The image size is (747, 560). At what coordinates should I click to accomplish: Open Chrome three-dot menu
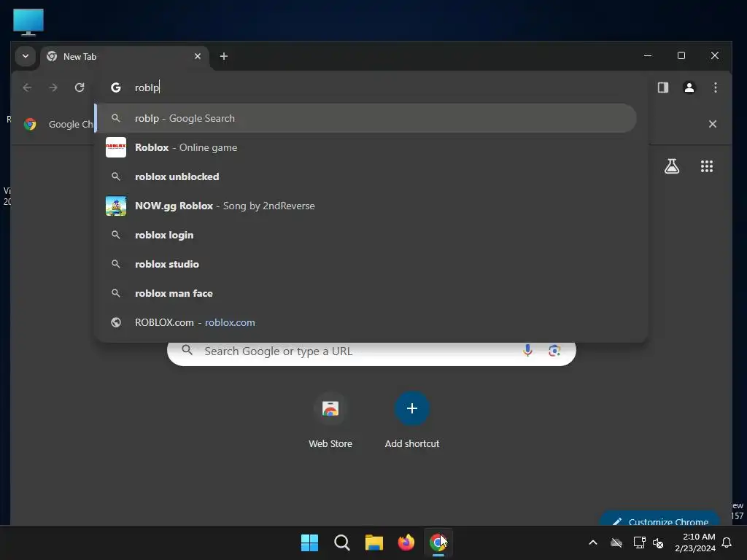tap(715, 87)
